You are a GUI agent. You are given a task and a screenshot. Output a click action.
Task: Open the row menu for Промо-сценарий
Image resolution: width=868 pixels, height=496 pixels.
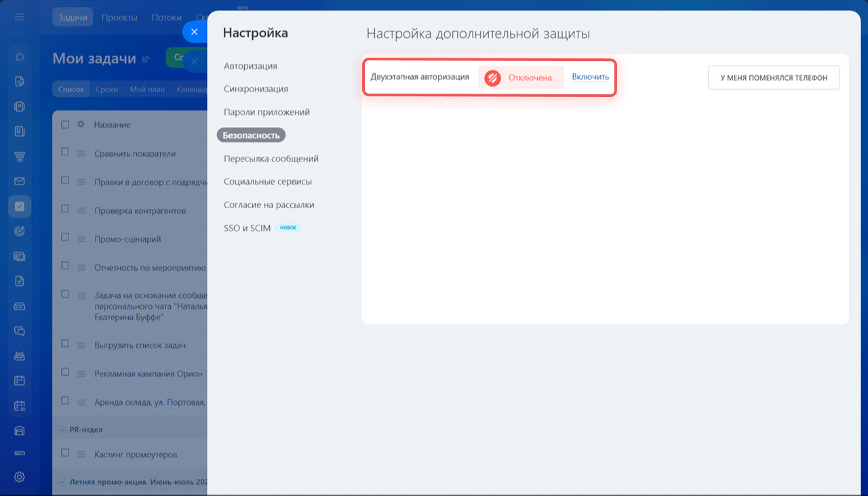81,238
